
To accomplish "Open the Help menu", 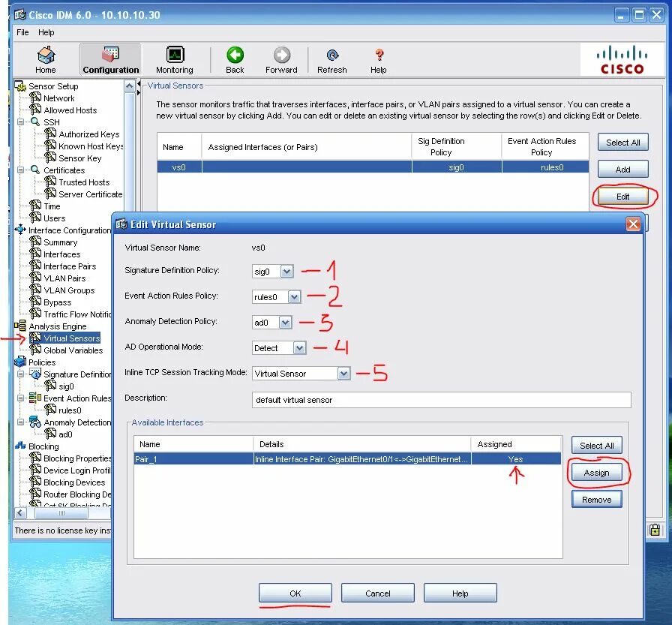I will click(46, 32).
